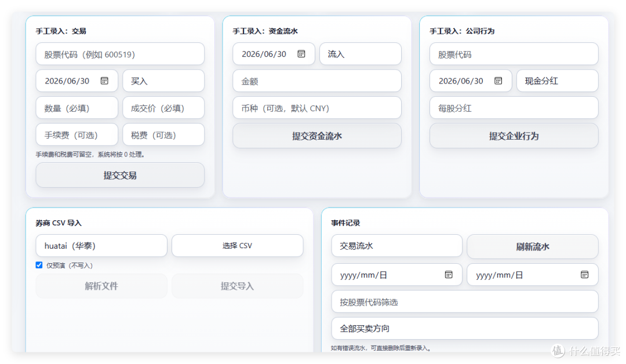
Task: Click the event log start date yyyy/mm/日 text
Action: [363, 275]
